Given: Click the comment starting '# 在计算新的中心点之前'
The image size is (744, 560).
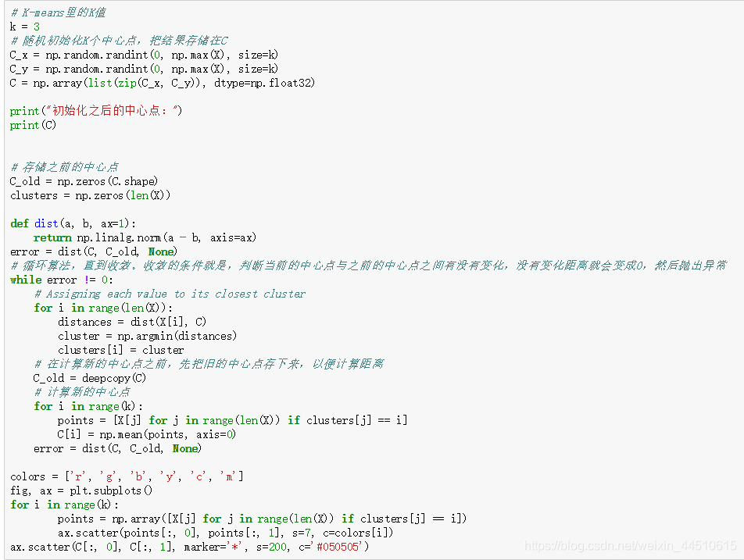Looking at the screenshot, I should (x=209, y=364).
